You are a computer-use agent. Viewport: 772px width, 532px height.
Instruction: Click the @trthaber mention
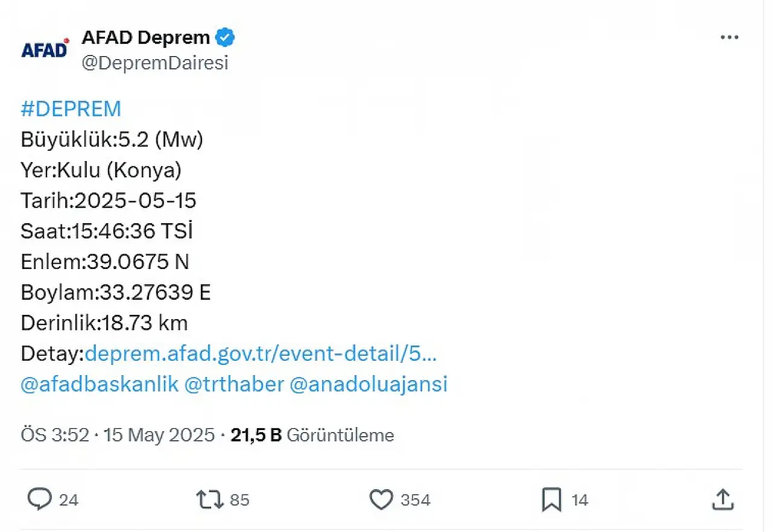click(234, 385)
